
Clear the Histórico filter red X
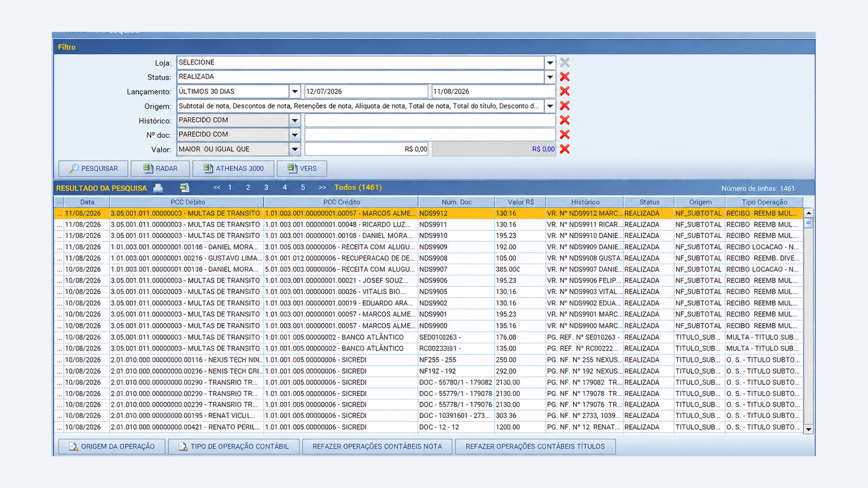(x=564, y=120)
